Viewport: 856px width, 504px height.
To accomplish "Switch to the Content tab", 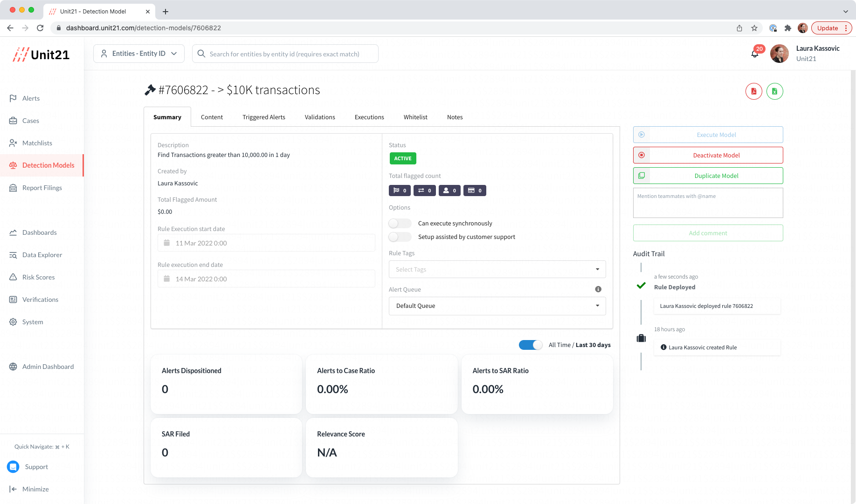I will point(212,117).
